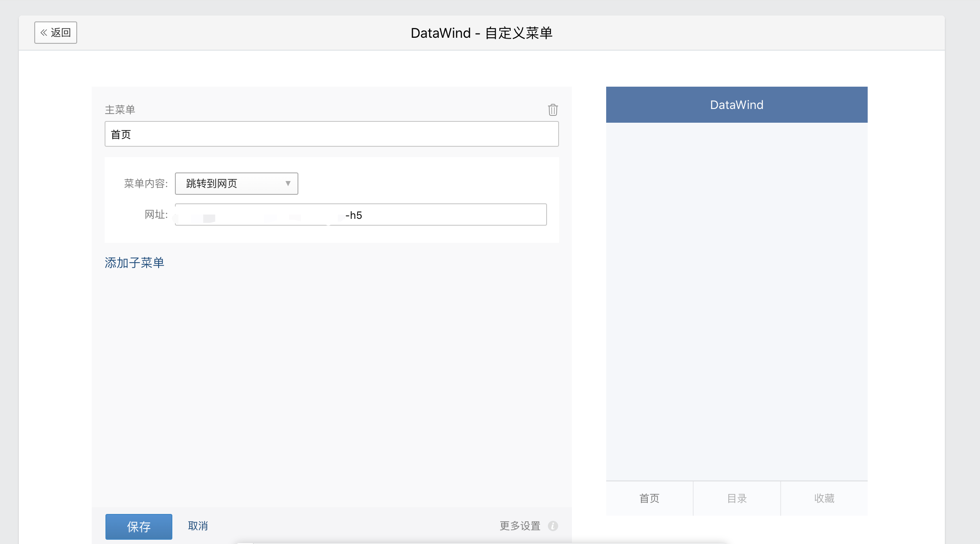Open 更多设置 more settings
This screenshot has height=544, width=980.
[x=520, y=526]
